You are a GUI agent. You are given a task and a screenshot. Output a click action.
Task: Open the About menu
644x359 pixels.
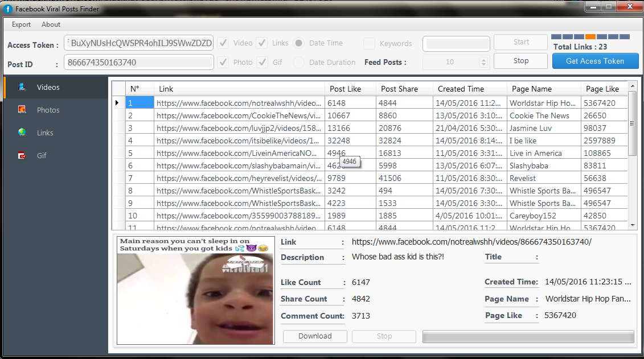(x=51, y=24)
